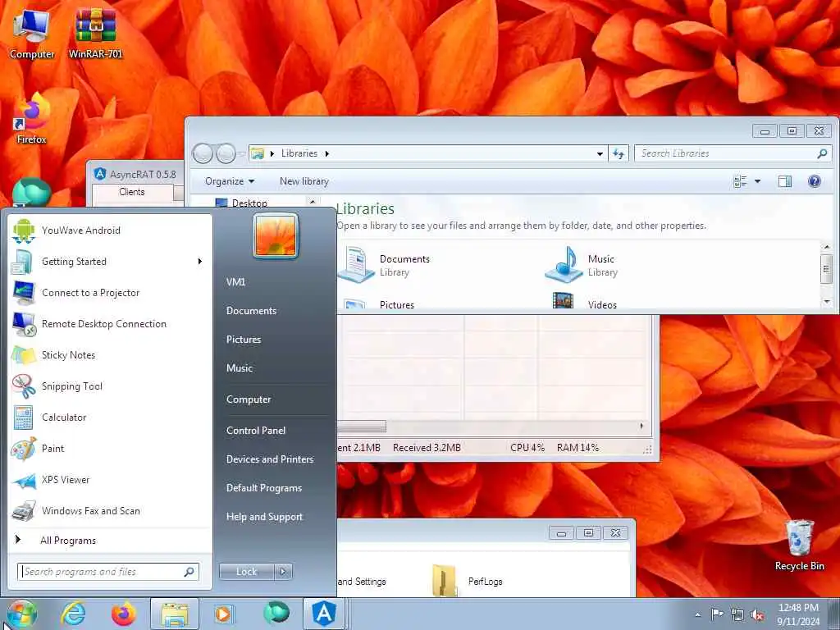The image size is (840, 630).
Task: Launch Sticky Notes
Action: 111,354
